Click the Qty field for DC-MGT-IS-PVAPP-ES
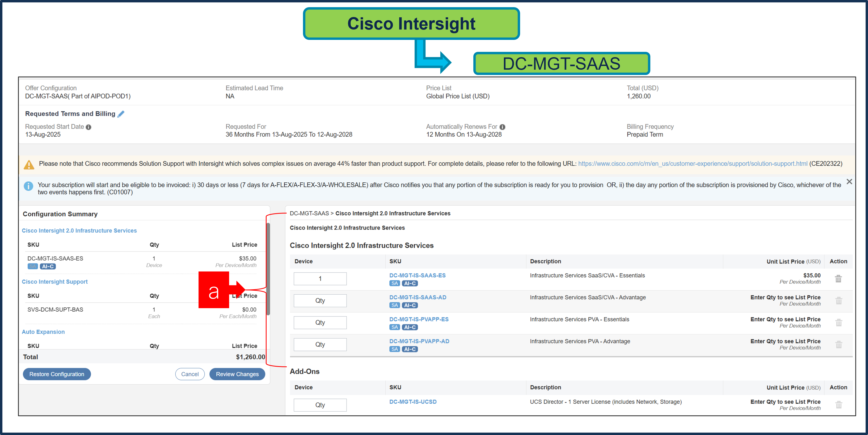Screen dimensions: 868x435 [x=320, y=322]
